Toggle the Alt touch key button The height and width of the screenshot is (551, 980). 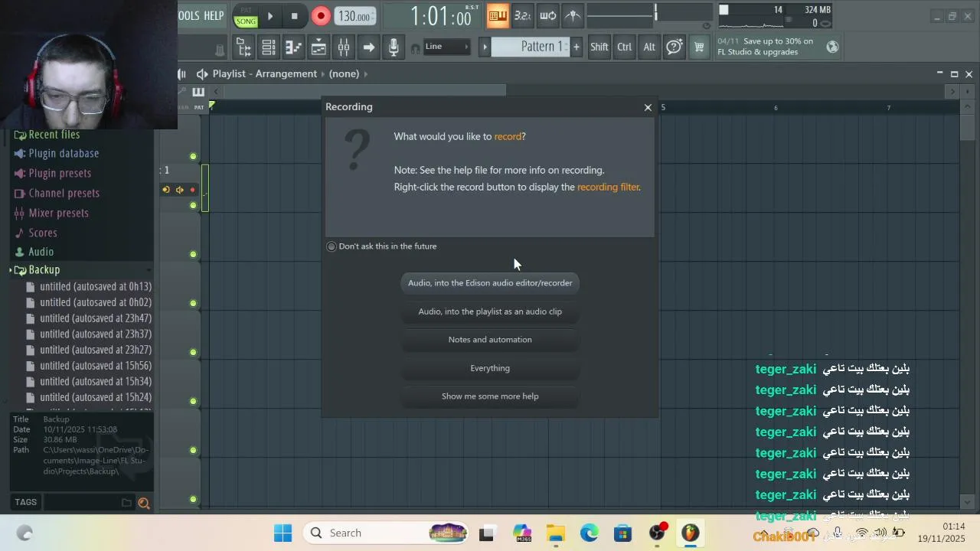pos(649,47)
